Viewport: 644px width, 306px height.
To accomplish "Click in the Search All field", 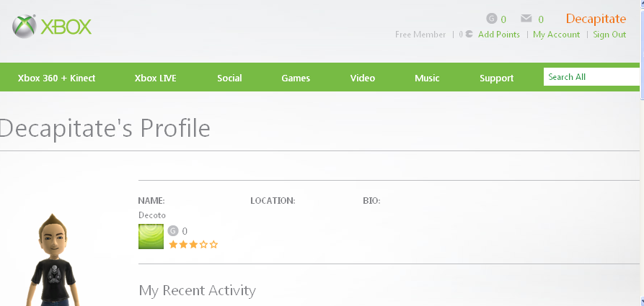I will (x=591, y=77).
